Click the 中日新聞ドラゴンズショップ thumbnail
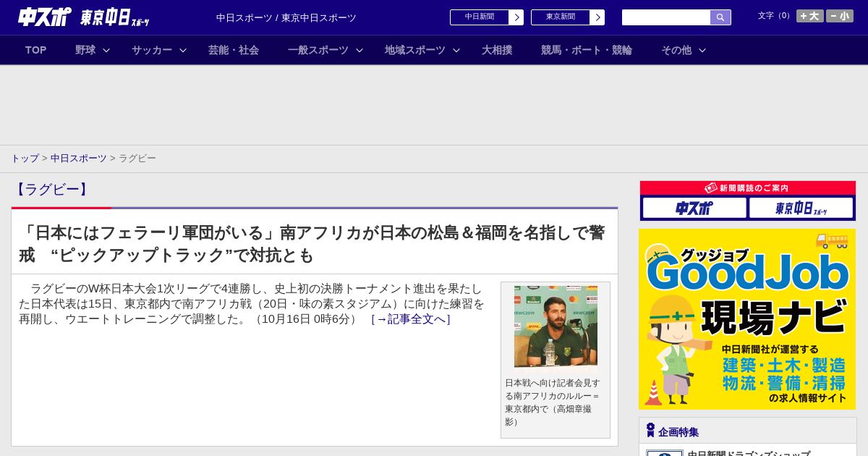The width and height of the screenshot is (868, 456). pos(665,453)
